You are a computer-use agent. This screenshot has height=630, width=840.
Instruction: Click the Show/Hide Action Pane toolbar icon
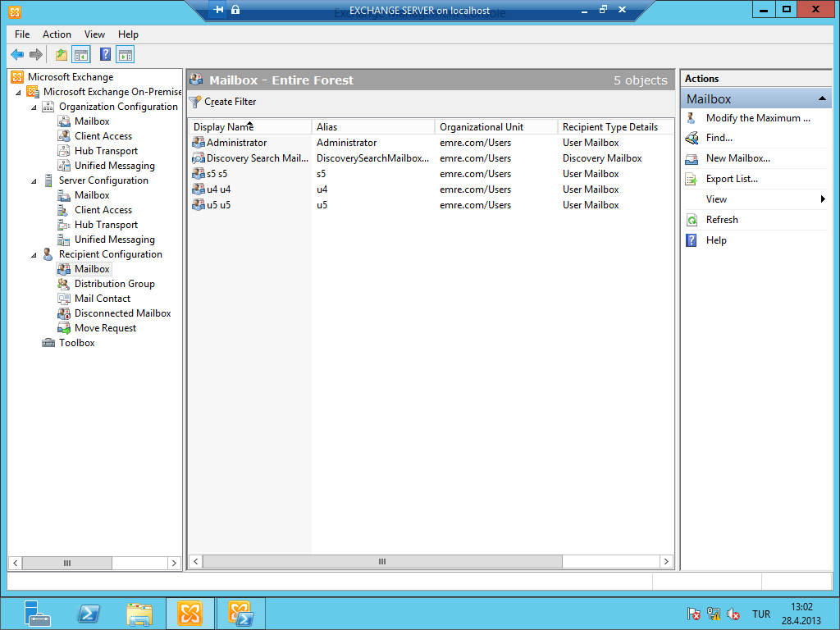(125, 54)
